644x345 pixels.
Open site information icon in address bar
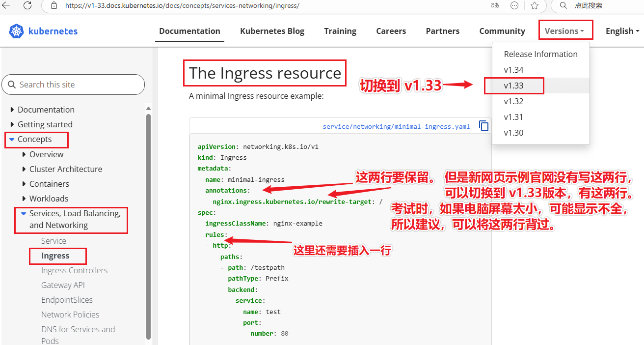54,6
